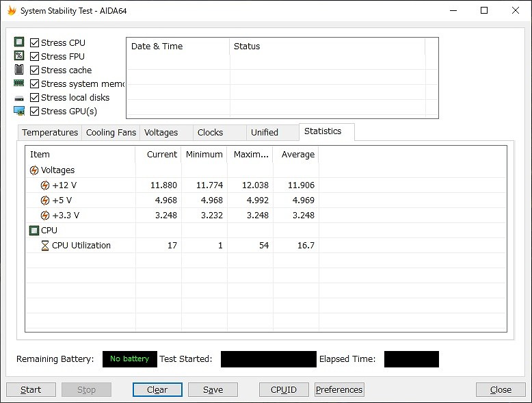Select the Voltages group row in the list
The width and height of the screenshot is (532, 403).
57,170
